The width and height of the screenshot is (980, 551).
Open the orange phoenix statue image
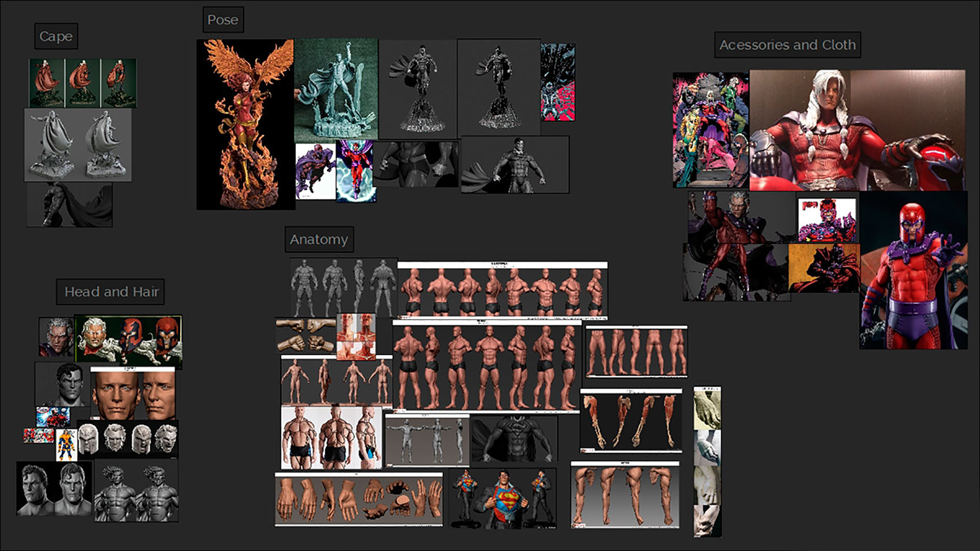(x=245, y=124)
